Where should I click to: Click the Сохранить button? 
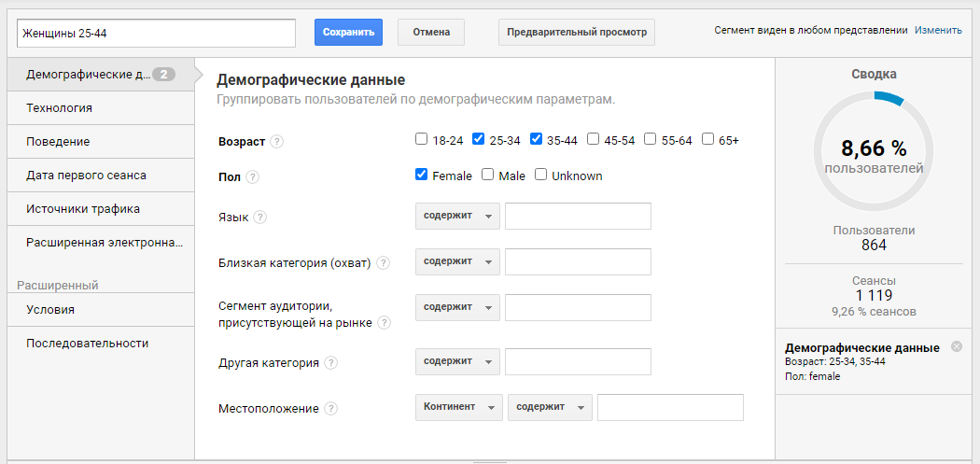point(348,32)
